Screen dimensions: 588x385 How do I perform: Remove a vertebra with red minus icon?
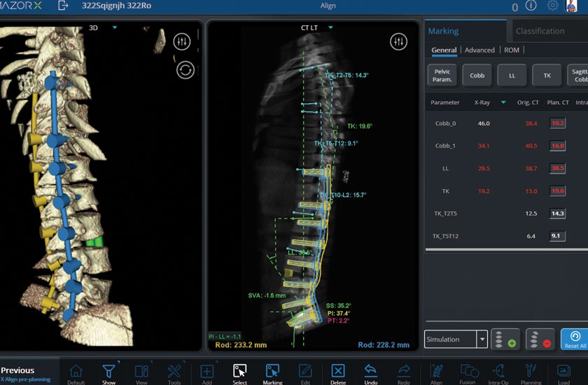[540, 339]
